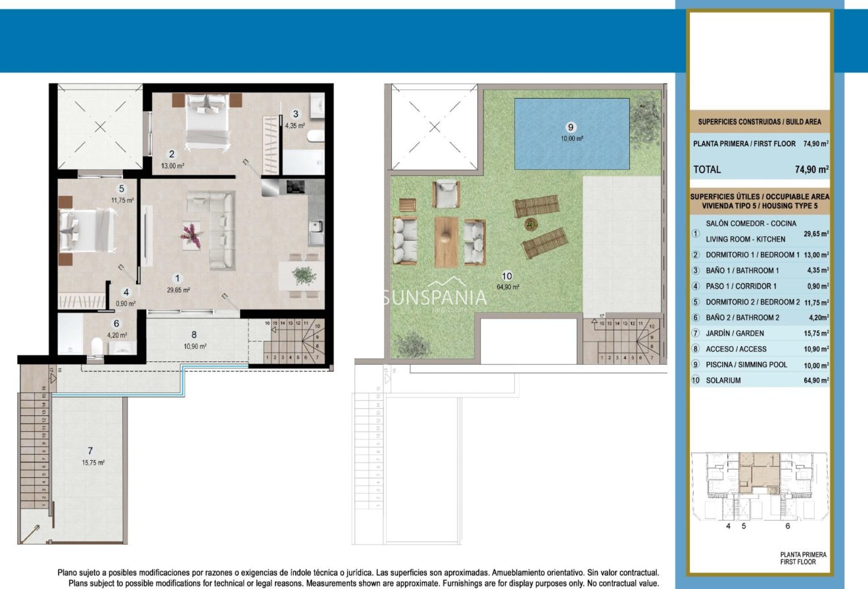Click circled number 8 in the access area
Image resolution: width=868 pixels, height=589 pixels.
pos(194,334)
